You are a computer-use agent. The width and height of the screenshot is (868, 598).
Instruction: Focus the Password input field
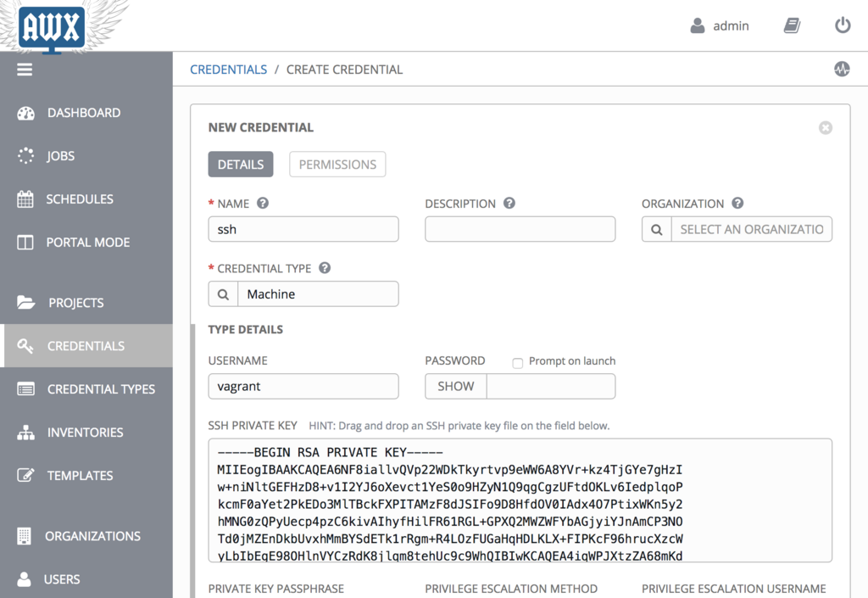click(551, 387)
